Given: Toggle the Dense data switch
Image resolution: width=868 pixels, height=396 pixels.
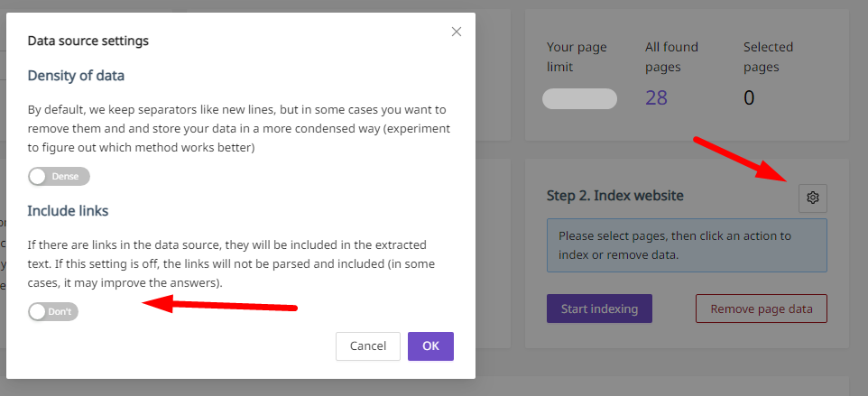Looking at the screenshot, I should pyautogui.click(x=59, y=177).
